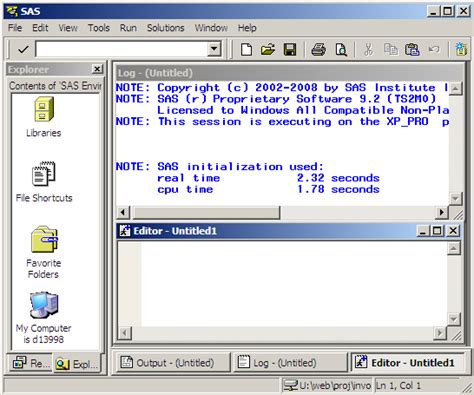Click the New Library icon on the toolbar's right edge
474x395 pixels.
tap(462, 50)
